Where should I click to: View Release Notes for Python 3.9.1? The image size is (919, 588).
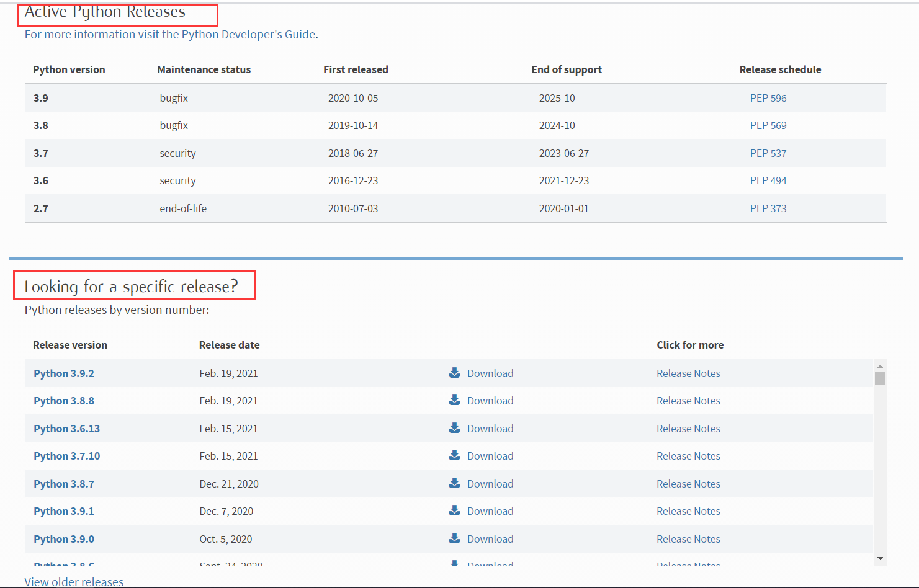tap(688, 511)
